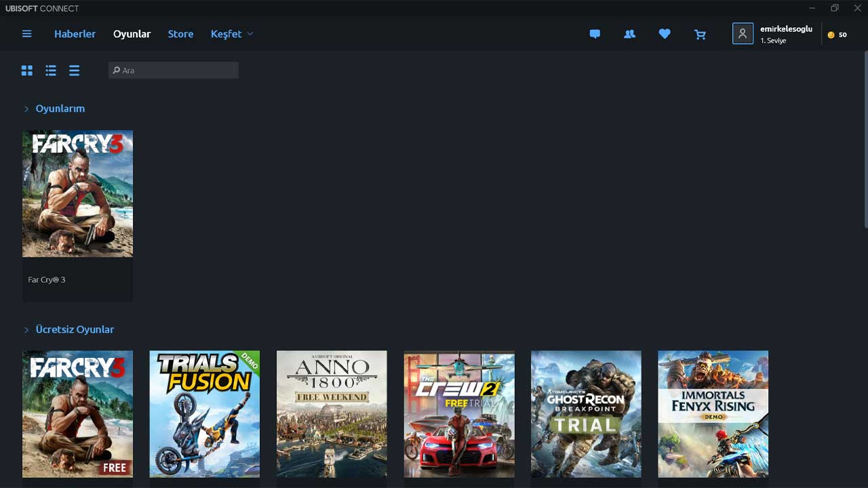Activate the detailed list view
The image size is (868, 488).
tap(50, 70)
